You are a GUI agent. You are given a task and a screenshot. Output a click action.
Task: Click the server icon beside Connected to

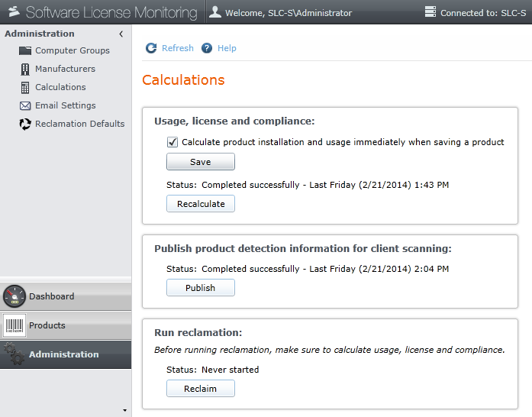(430, 12)
